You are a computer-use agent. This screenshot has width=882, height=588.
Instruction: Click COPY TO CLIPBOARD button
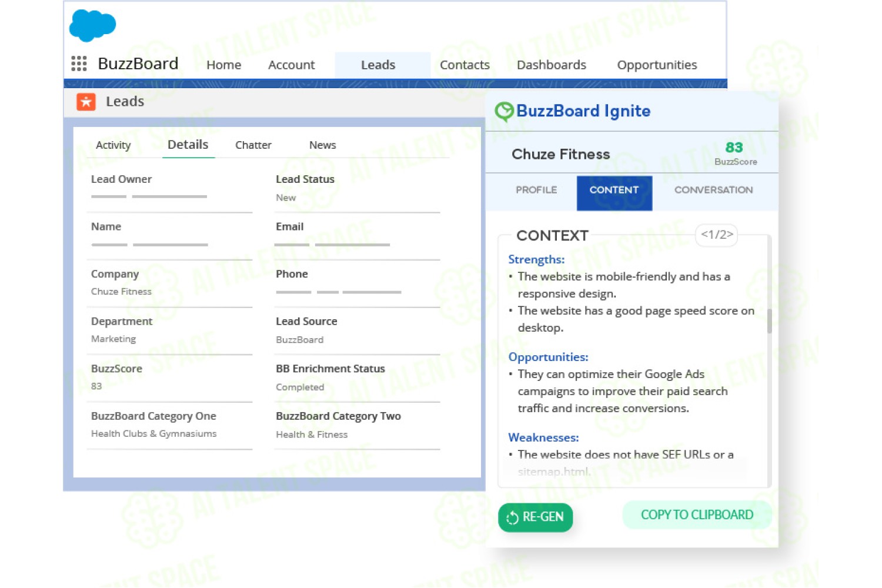(697, 515)
